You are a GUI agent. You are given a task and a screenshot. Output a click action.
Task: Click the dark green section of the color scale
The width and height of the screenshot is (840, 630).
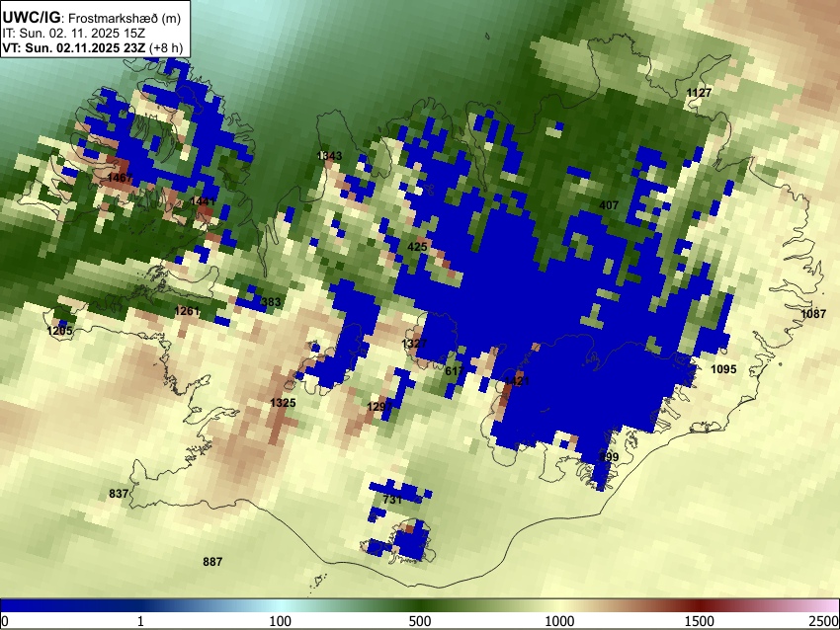tap(420, 605)
